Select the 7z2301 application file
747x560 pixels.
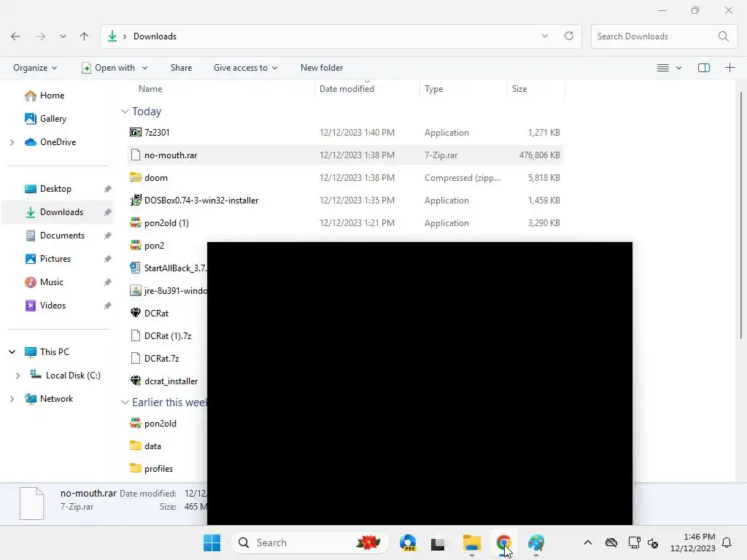point(345,133)
